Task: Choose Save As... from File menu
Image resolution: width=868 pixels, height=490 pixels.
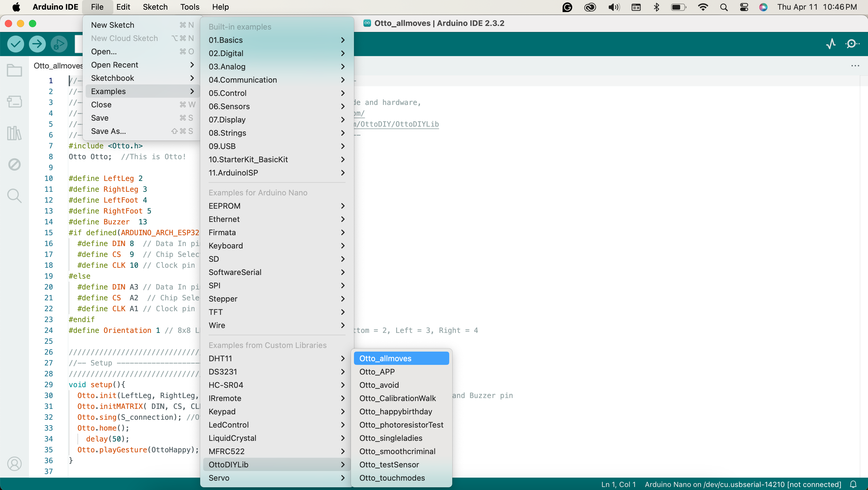Action: [x=142, y=131]
